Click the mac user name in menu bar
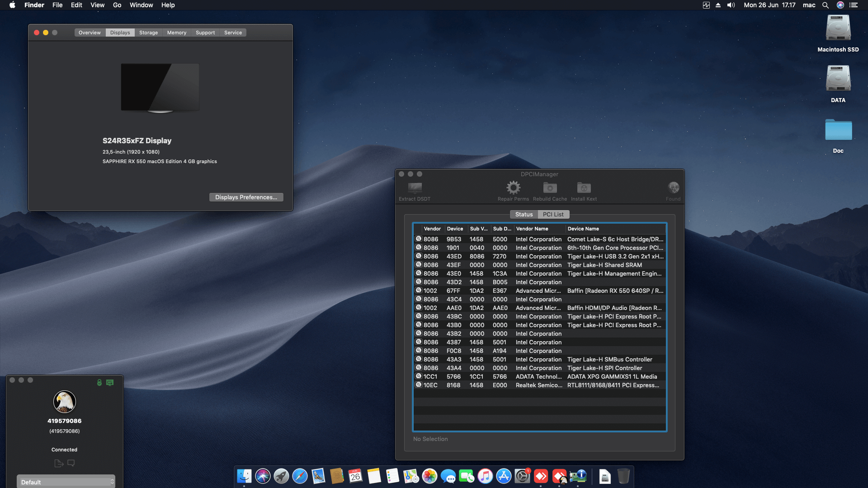 coord(809,5)
